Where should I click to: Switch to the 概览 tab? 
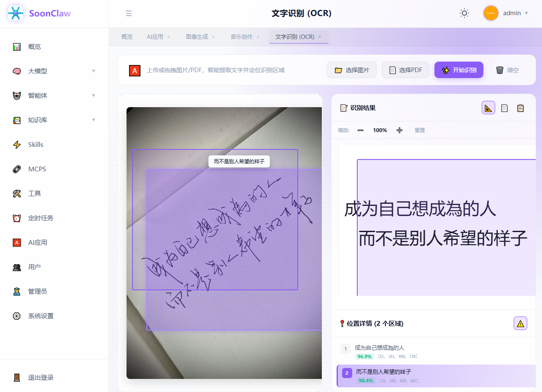tap(127, 37)
